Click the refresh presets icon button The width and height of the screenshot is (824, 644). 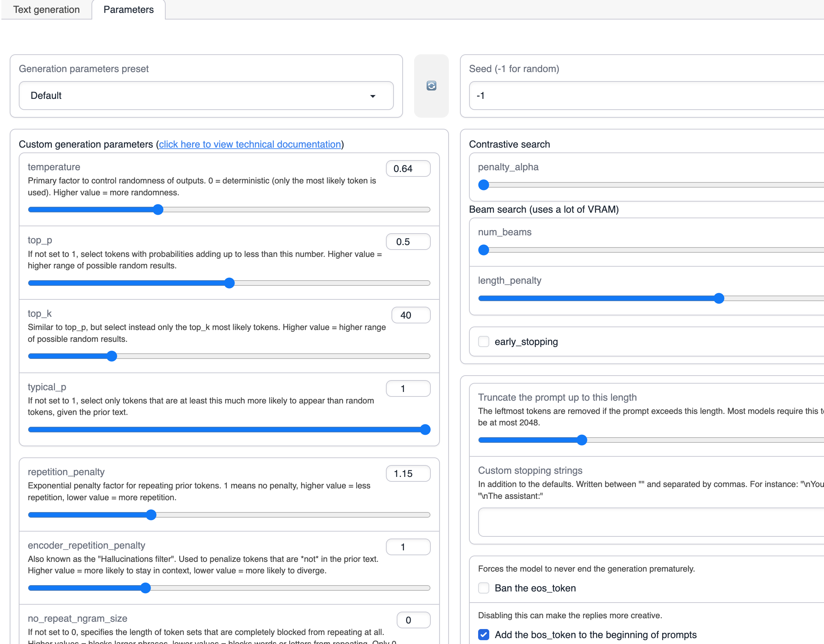(x=431, y=86)
